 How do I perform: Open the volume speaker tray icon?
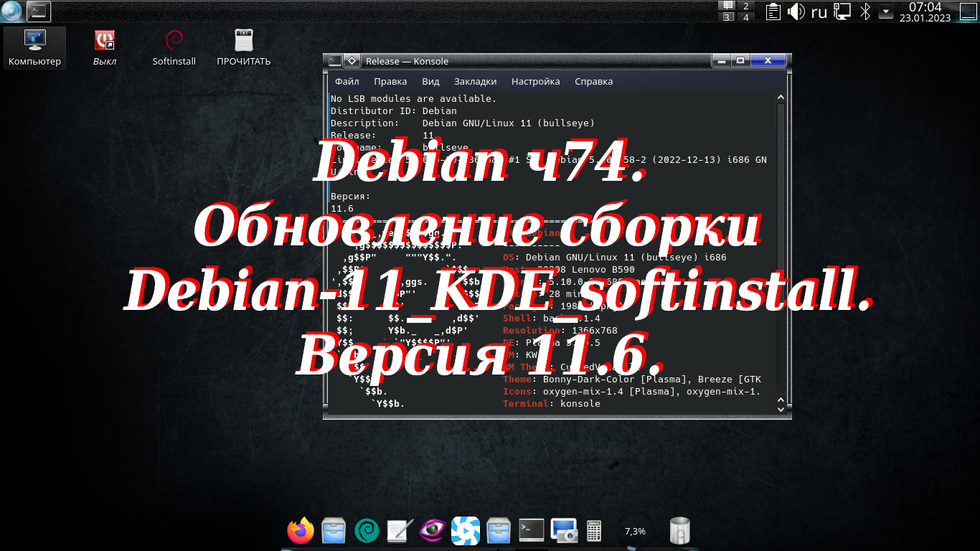coord(796,11)
